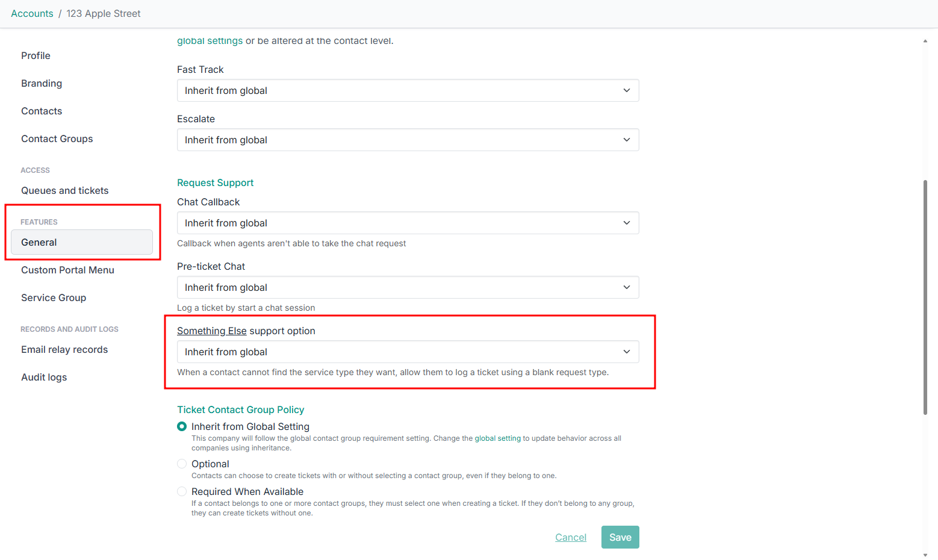Go to Accounts breadcrumb link
The image size is (938, 560).
(32, 13)
